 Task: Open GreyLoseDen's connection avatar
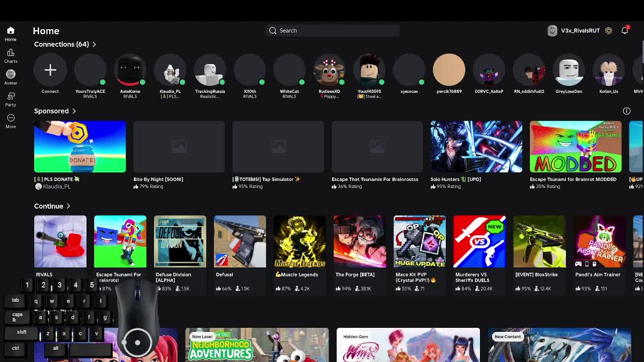(569, 70)
